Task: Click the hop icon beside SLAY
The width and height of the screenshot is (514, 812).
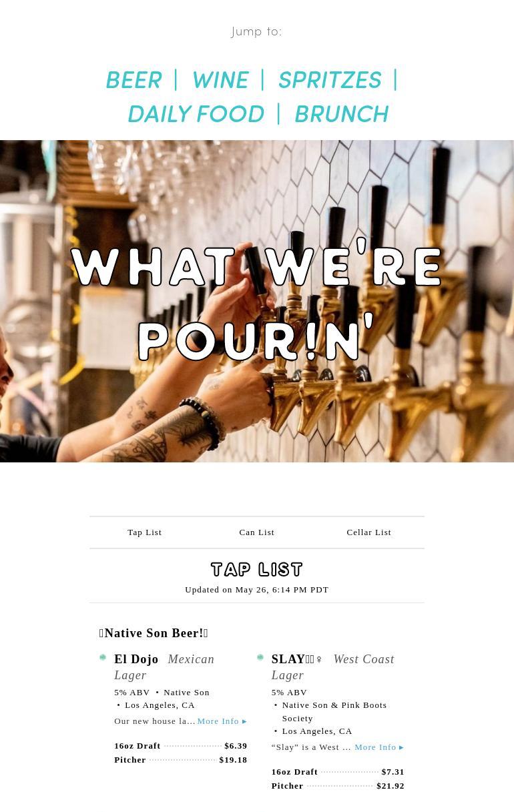Action: tap(260, 658)
